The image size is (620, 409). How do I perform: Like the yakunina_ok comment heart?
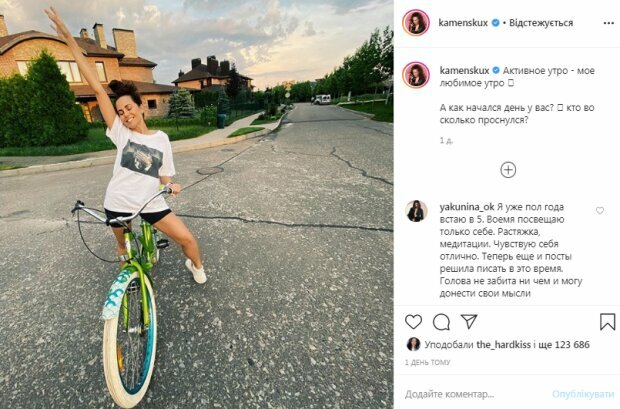600,211
